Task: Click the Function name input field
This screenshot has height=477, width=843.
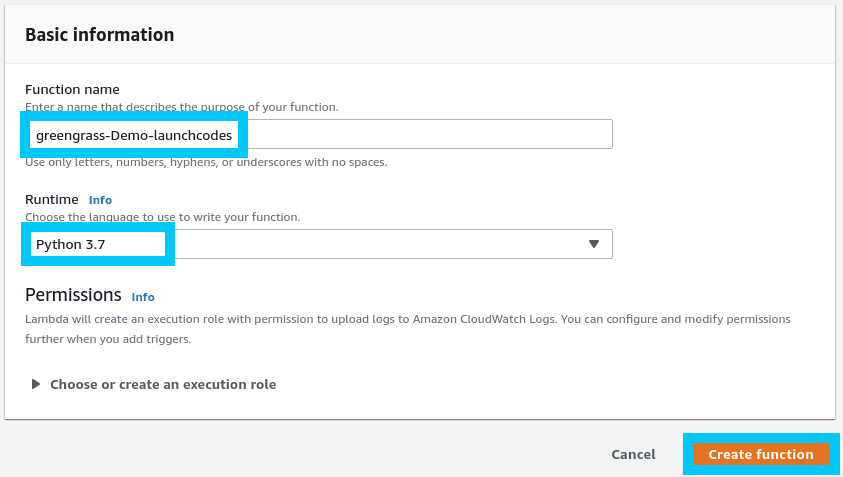Action: pos(420,134)
